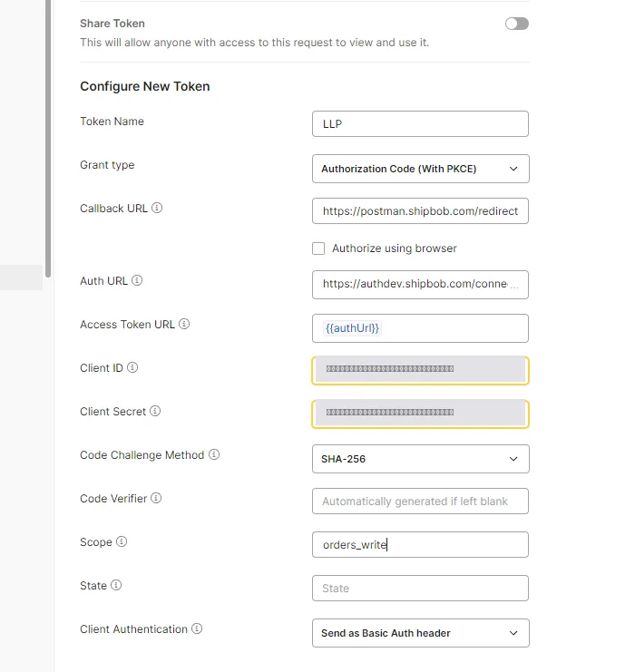
Task: Click the Access Token URL field
Action: tap(420, 328)
